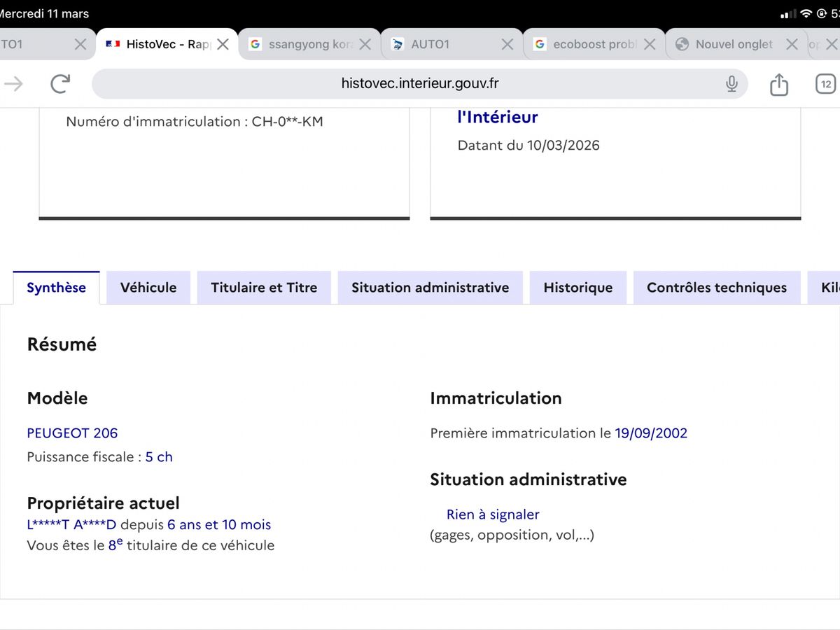Open the Véhicule tab

(x=148, y=288)
